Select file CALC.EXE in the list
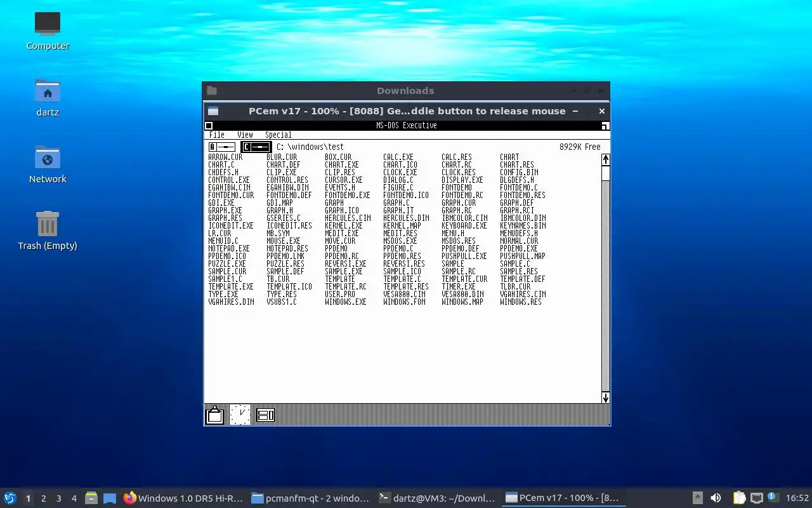 click(398, 157)
